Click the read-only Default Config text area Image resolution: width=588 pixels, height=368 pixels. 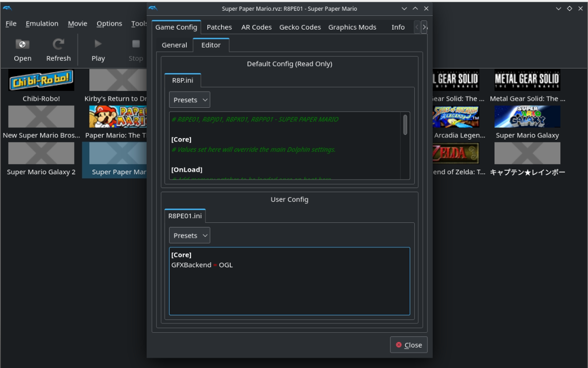(x=285, y=146)
